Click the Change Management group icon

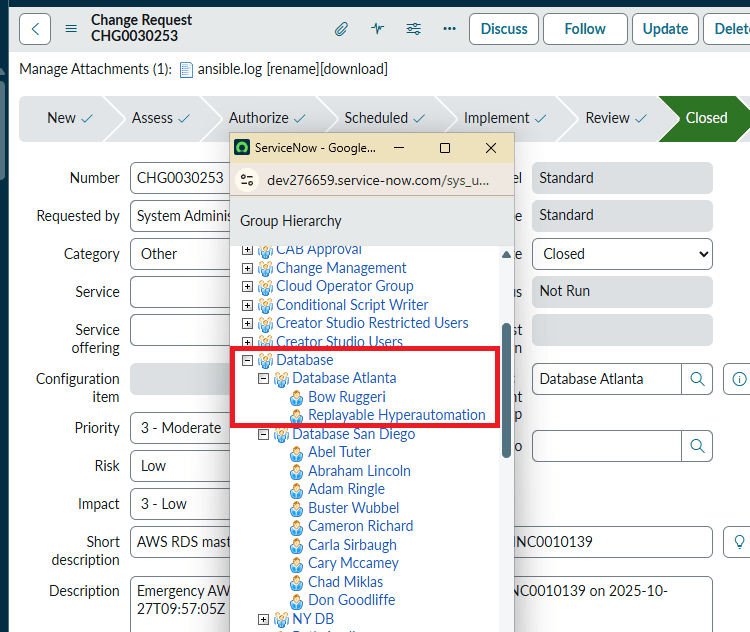(x=265, y=268)
